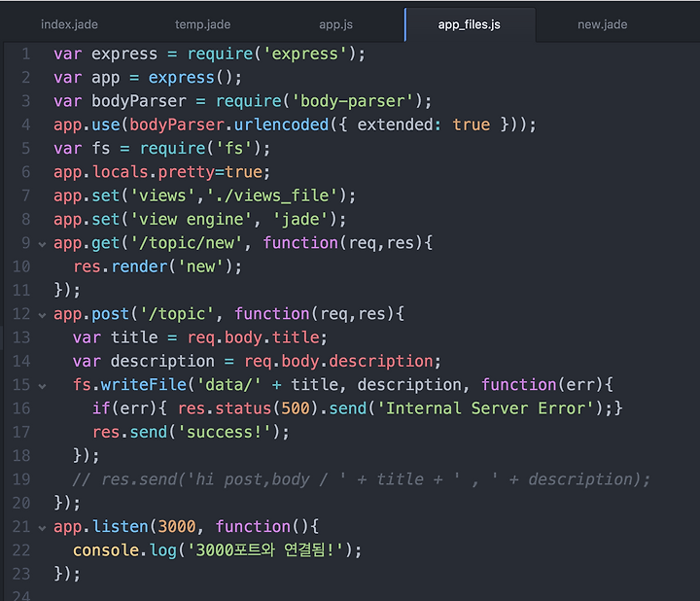Click the commented res.send line 19
This screenshot has width=700, height=601.
[x=362, y=480]
